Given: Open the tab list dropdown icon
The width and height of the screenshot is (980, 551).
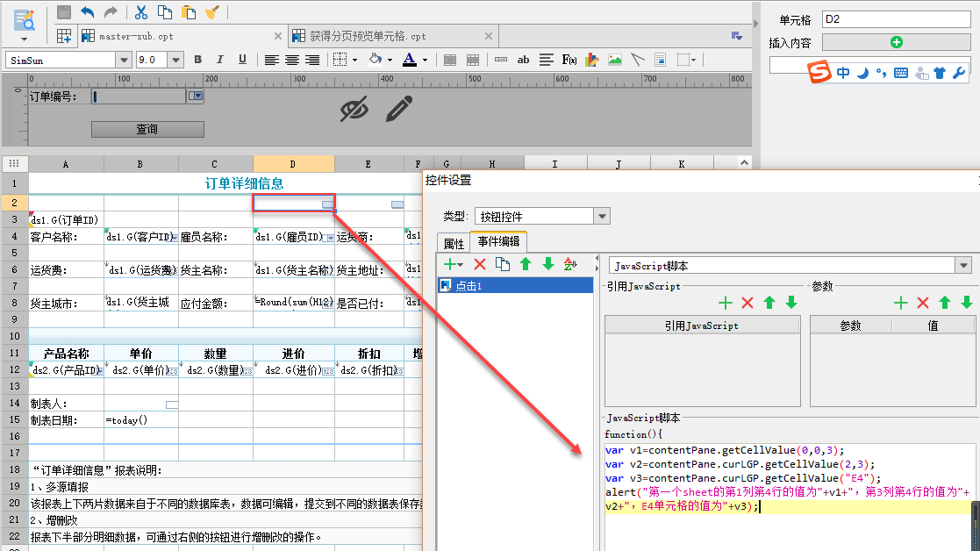Looking at the screenshot, I should tap(737, 36).
